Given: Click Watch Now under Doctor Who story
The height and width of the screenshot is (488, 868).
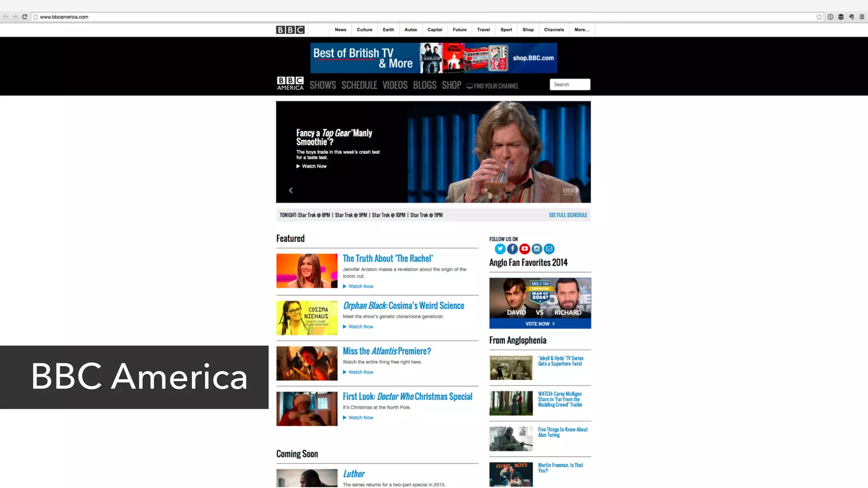Looking at the screenshot, I should point(358,417).
